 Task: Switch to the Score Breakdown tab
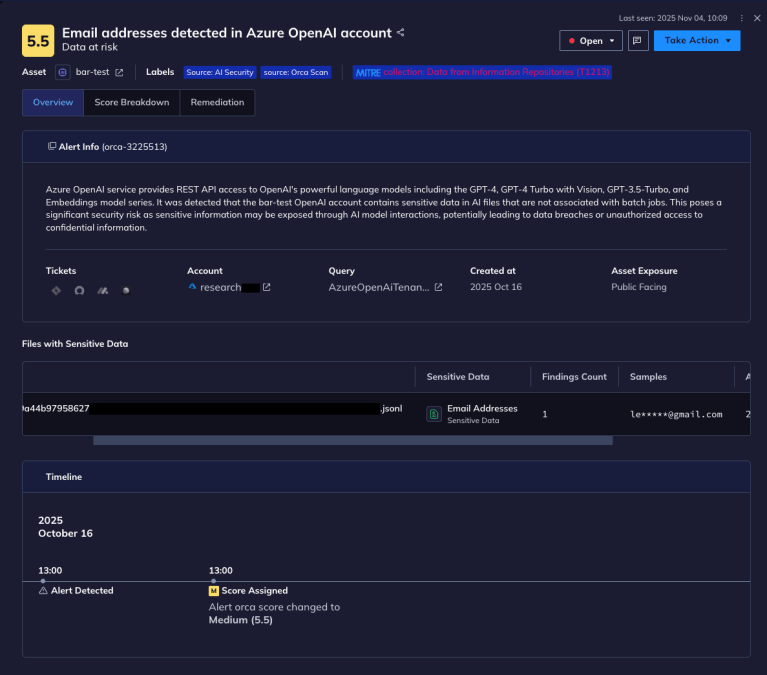[132, 102]
